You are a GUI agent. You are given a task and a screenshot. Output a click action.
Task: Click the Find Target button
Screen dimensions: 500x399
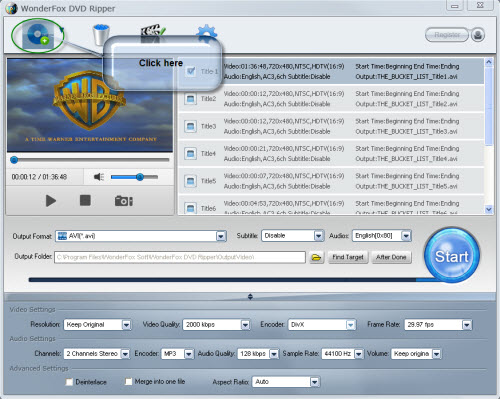click(348, 257)
